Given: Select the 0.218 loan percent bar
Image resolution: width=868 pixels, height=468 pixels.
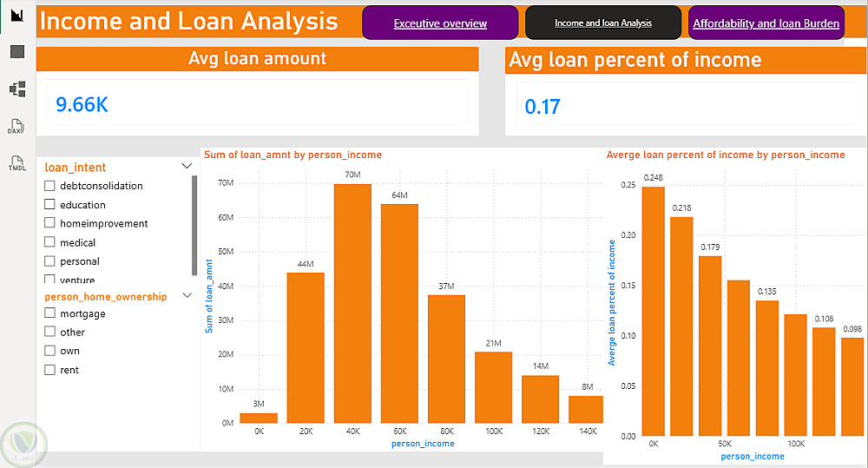Looking at the screenshot, I should click(x=681, y=326).
